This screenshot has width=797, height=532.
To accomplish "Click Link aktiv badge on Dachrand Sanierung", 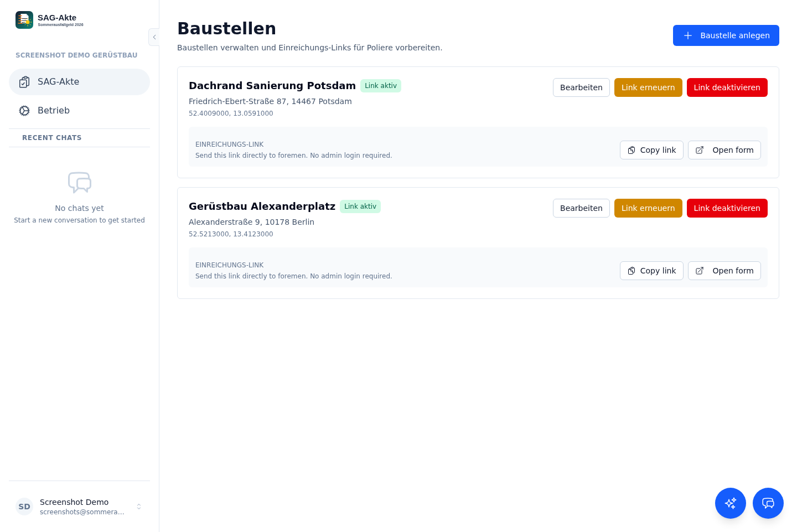I will pos(381,86).
